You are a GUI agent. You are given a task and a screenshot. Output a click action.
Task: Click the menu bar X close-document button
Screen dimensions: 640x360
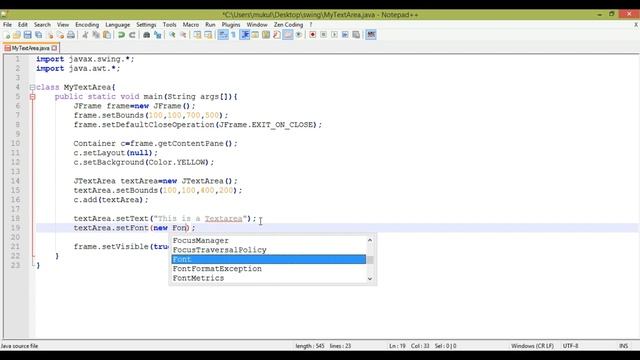(636, 24)
